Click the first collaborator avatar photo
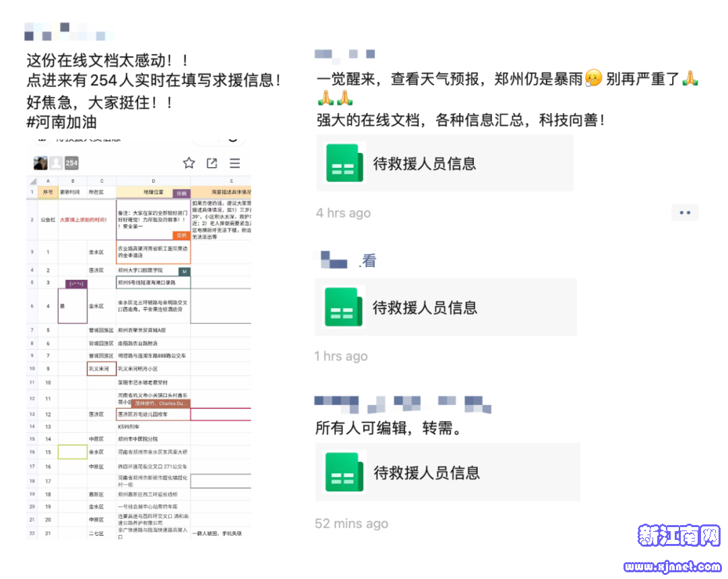 (40, 163)
